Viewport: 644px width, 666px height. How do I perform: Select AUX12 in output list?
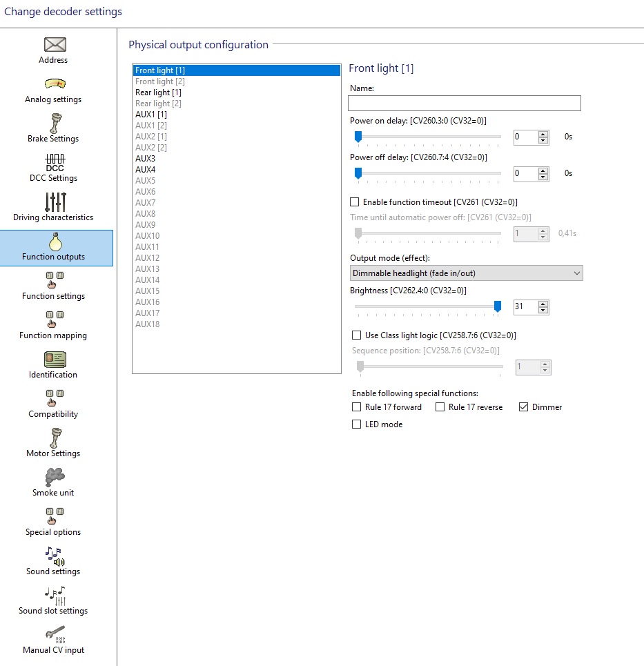pos(237,258)
